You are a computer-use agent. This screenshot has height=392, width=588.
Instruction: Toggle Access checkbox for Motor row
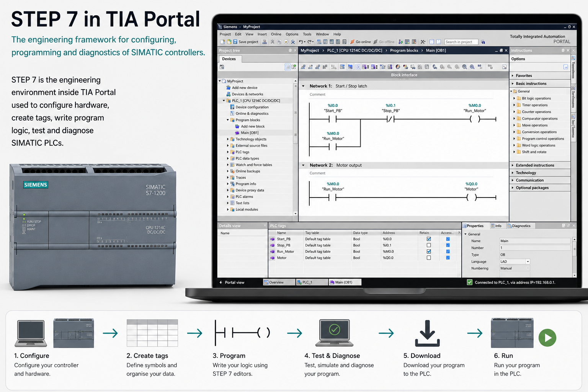tap(448, 258)
